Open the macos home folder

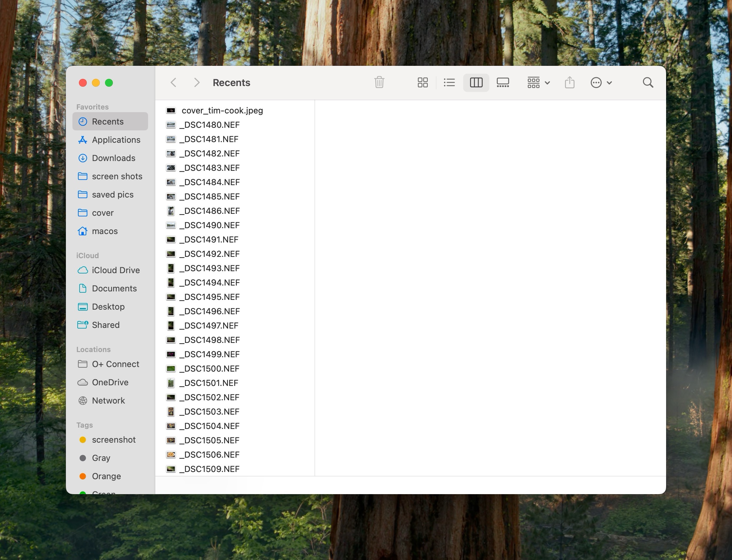(110, 231)
